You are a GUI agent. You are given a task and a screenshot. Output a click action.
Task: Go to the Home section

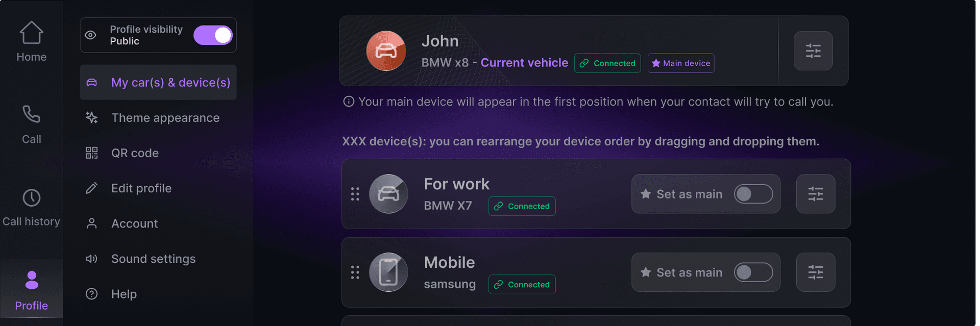tap(31, 42)
